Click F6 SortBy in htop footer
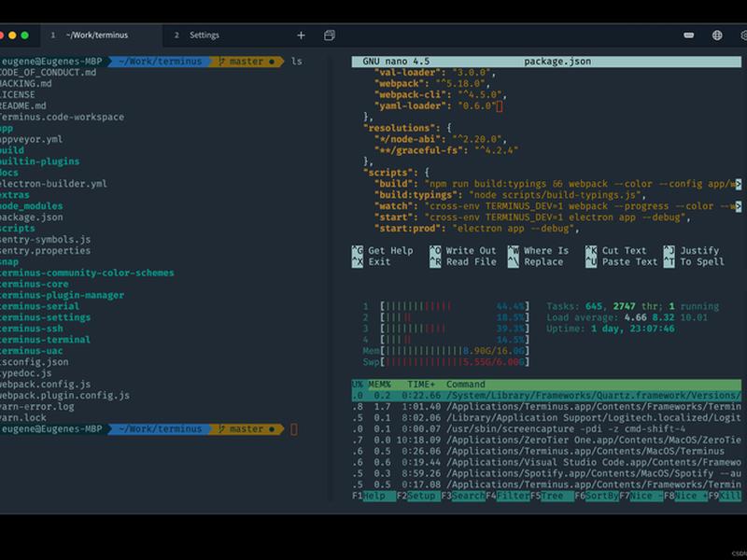Screen dimensions: 747x560 597,496
